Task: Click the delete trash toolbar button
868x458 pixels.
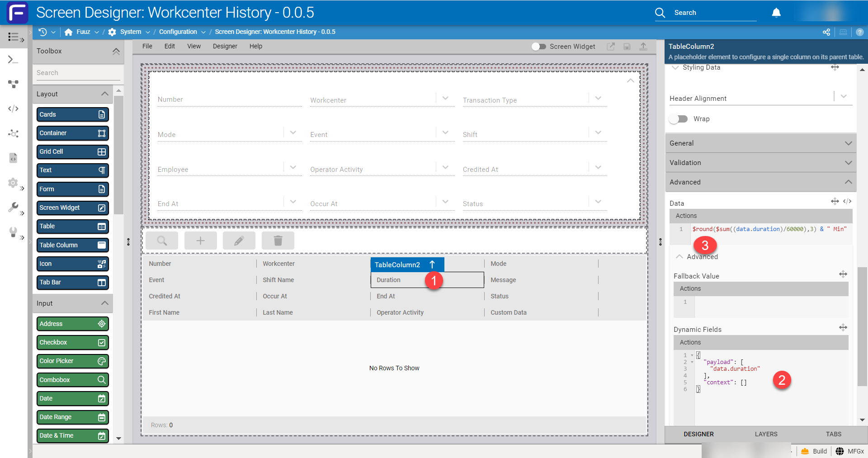Action: [x=278, y=241]
